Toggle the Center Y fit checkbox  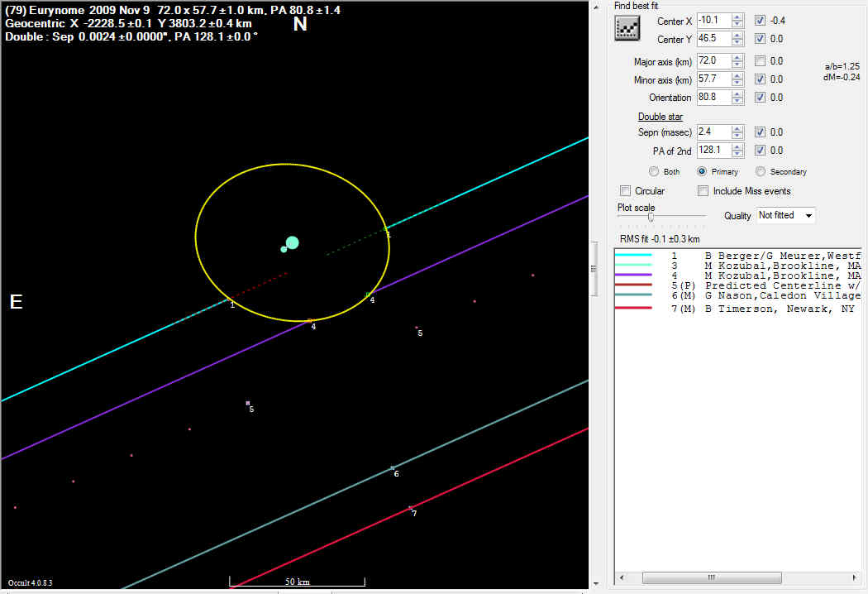point(760,39)
